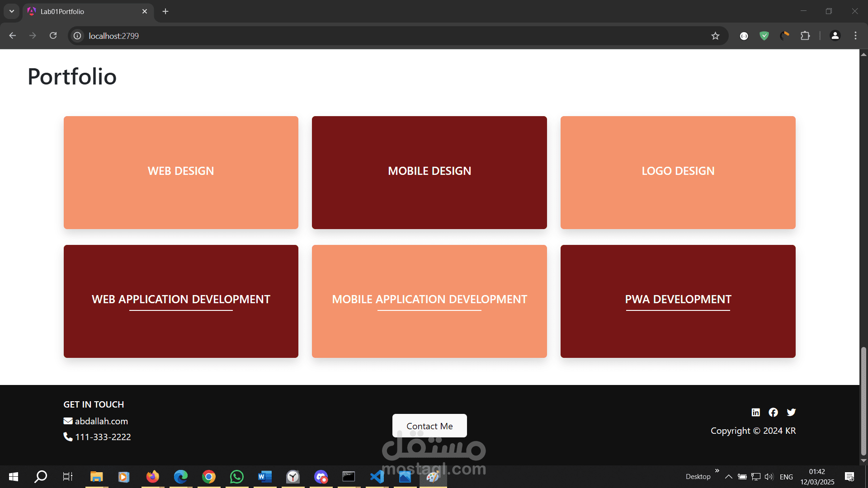Image resolution: width=868 pixels, height=488 pixels.
Task: Show hidden system tray icons chevron
Action: [x=728, y=477]
